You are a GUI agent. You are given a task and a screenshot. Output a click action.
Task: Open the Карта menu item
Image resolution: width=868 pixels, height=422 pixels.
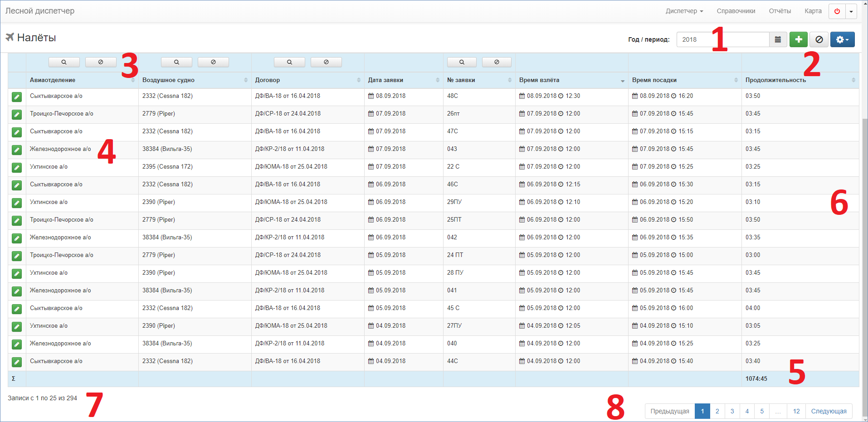(813, 11)
